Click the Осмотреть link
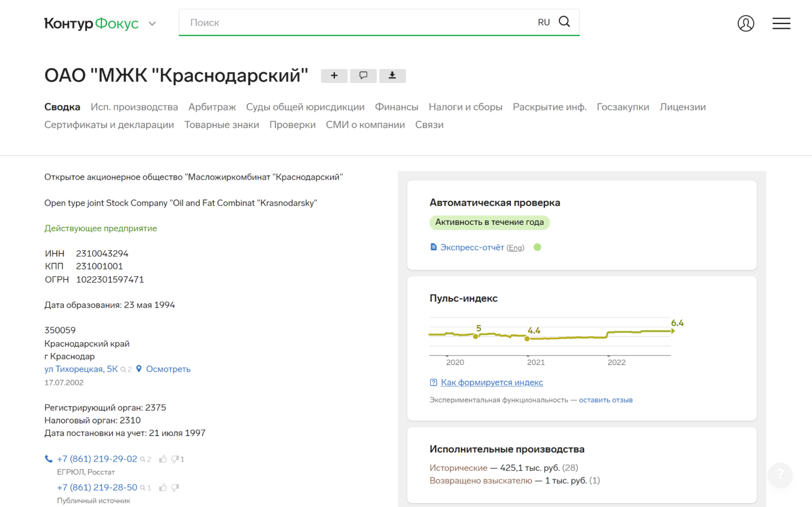Image resolution: width=812 pixels, height=507 pixels. (x=168, y=369)
